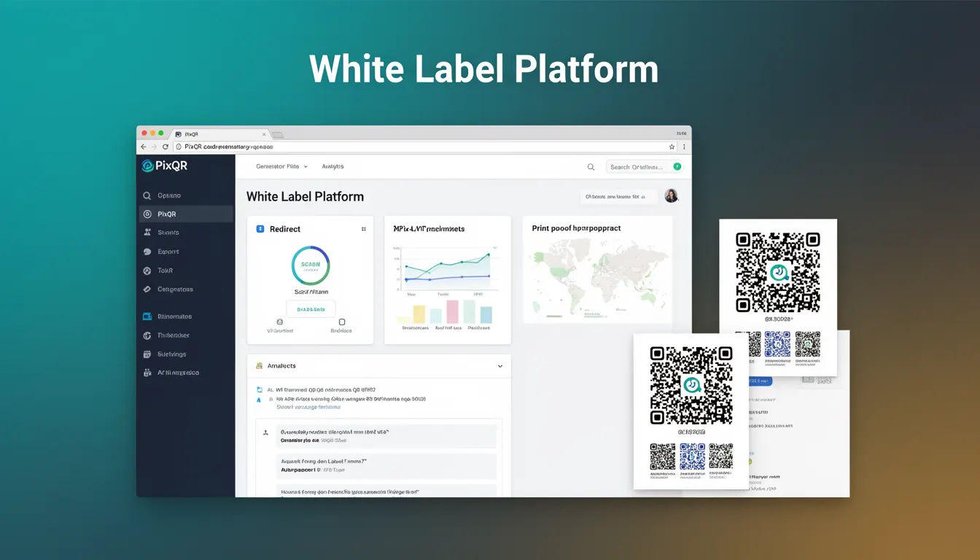Reload the page with the refresh icon
Screen dimensions: 980x560
(166, 147)
